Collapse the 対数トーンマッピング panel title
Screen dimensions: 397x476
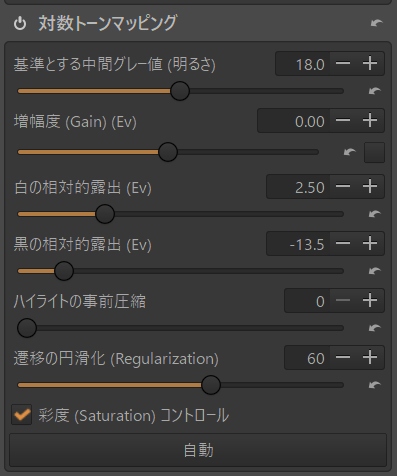[x=108, y=23]
